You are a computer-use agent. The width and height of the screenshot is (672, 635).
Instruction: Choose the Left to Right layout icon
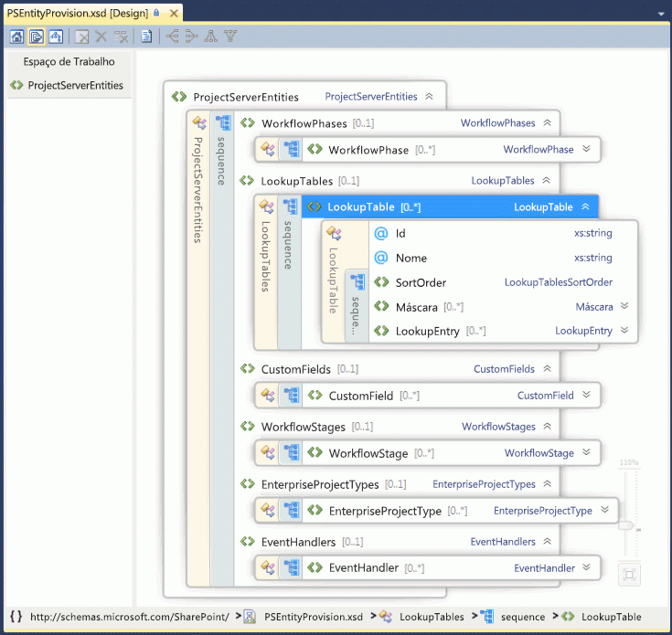172,37
